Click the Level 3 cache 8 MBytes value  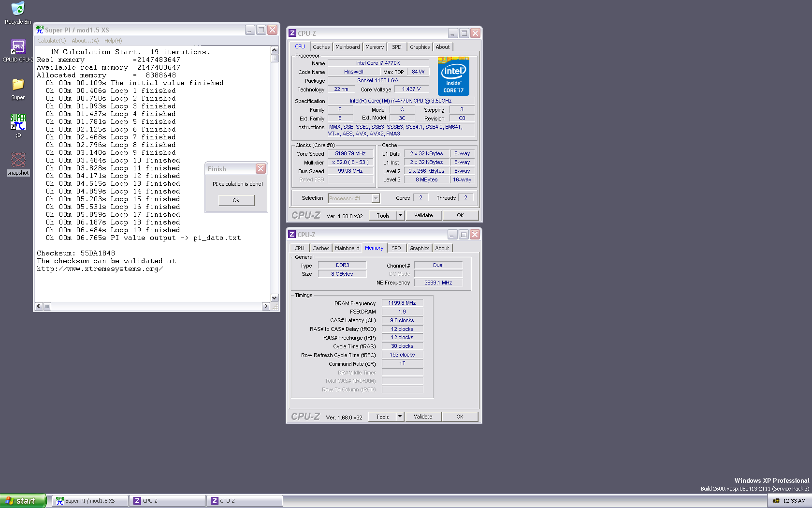pos(427,180)
